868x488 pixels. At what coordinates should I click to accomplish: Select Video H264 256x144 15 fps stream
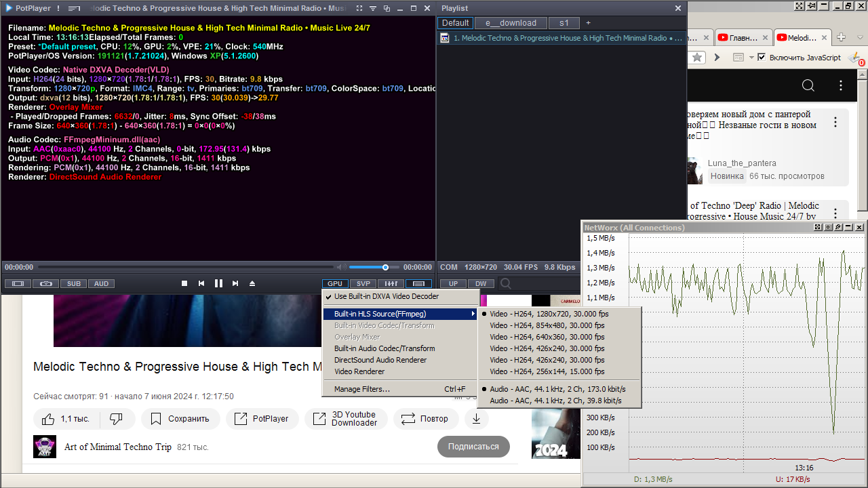pyautogui.click(x=559, y=371)
